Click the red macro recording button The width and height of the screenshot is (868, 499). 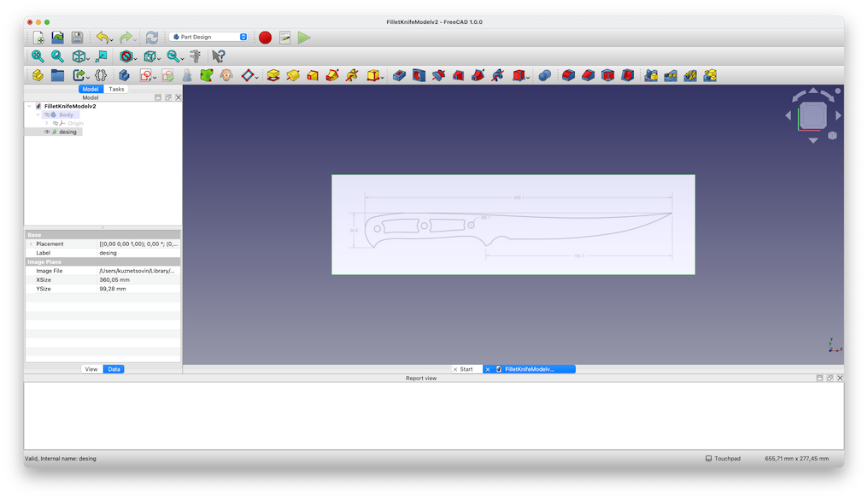265,38
